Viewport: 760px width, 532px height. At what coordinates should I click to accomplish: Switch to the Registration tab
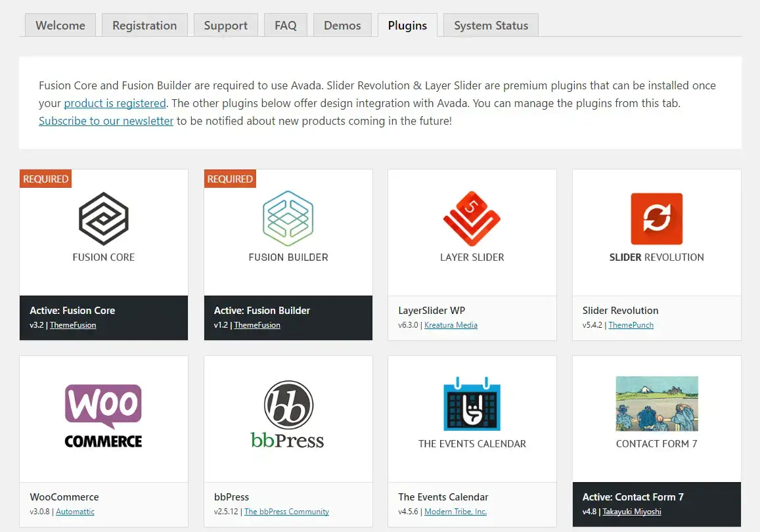click(x=145, y=25)
